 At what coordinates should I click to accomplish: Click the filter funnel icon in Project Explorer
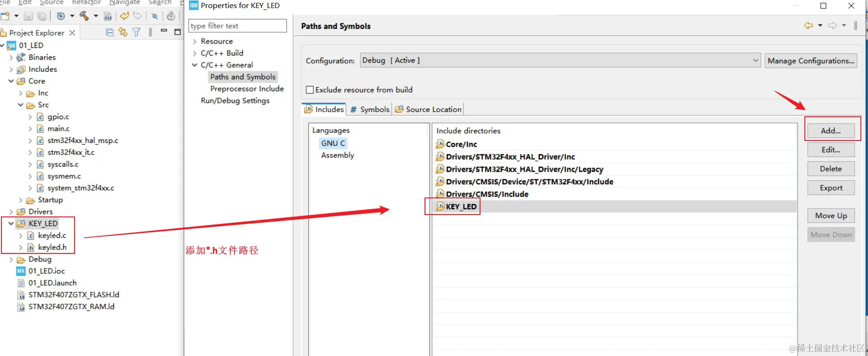pos(136,32)
